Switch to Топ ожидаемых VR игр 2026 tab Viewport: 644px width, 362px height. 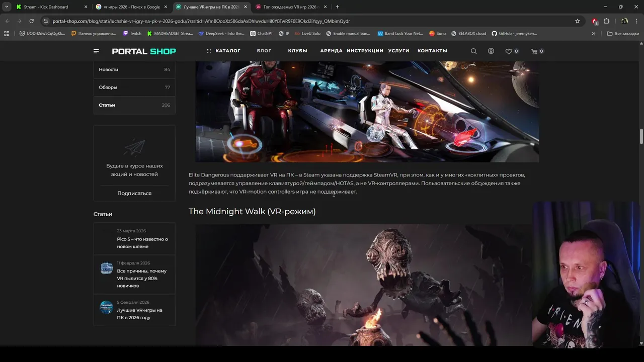click(x=291, y=7)
